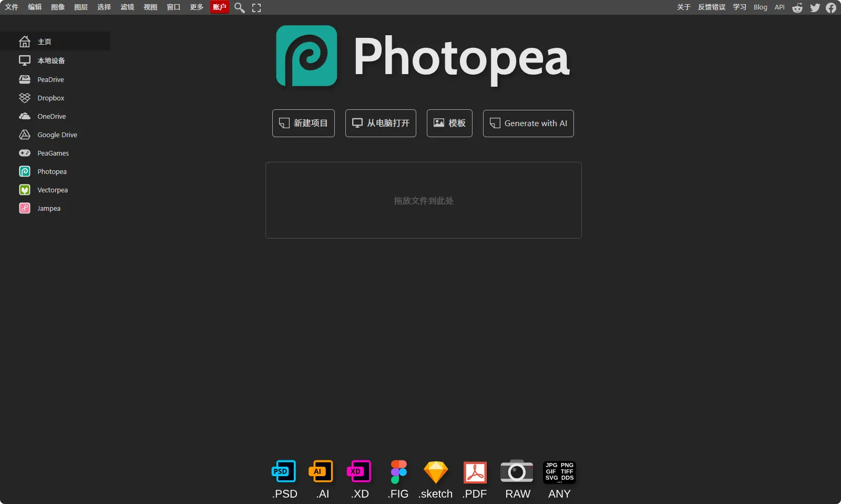841x504 pixels.
Task: Open the 文件 menu
Action: 12,7
